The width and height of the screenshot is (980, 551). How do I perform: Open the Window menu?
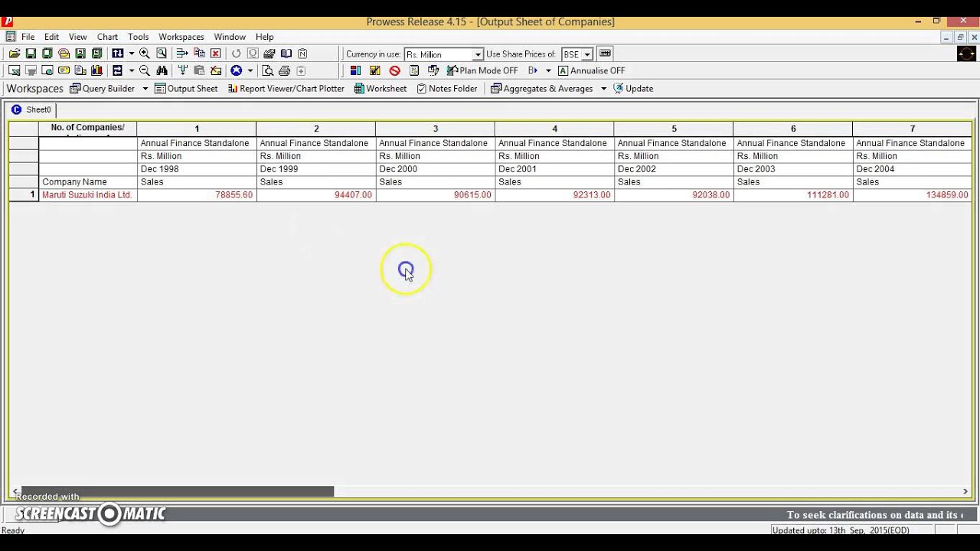click(x=230, y=37)
